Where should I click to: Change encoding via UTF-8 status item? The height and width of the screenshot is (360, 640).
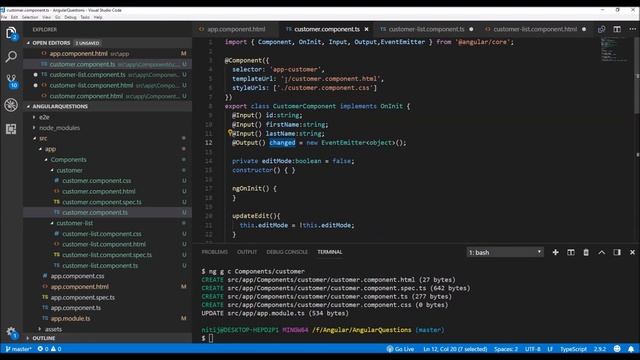click(x=532, y=349)
